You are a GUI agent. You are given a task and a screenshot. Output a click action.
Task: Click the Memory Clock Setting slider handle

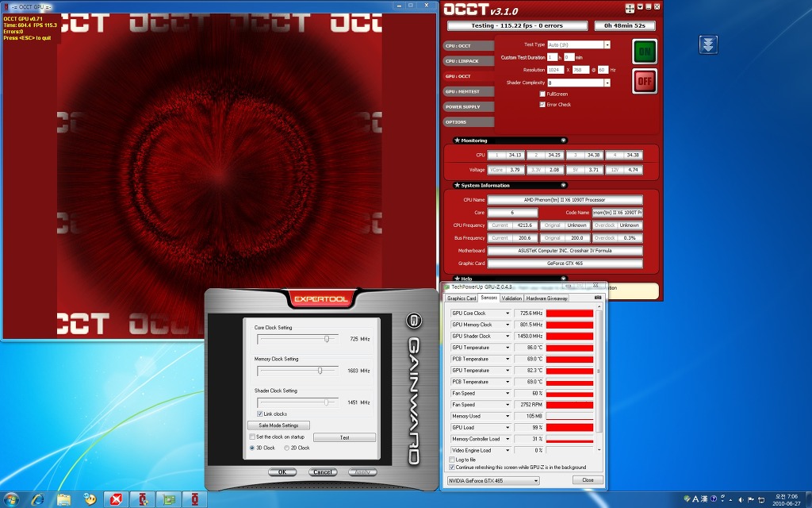pyautogui.click(x=320, y=371)
